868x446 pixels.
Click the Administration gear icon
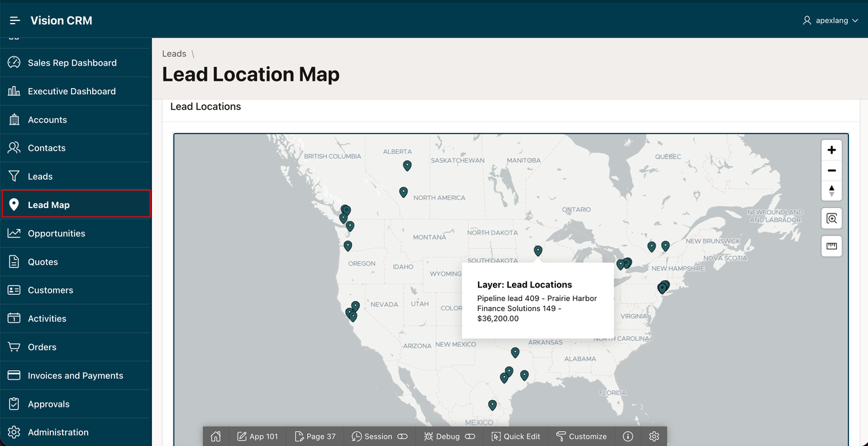tap(14, 432)
